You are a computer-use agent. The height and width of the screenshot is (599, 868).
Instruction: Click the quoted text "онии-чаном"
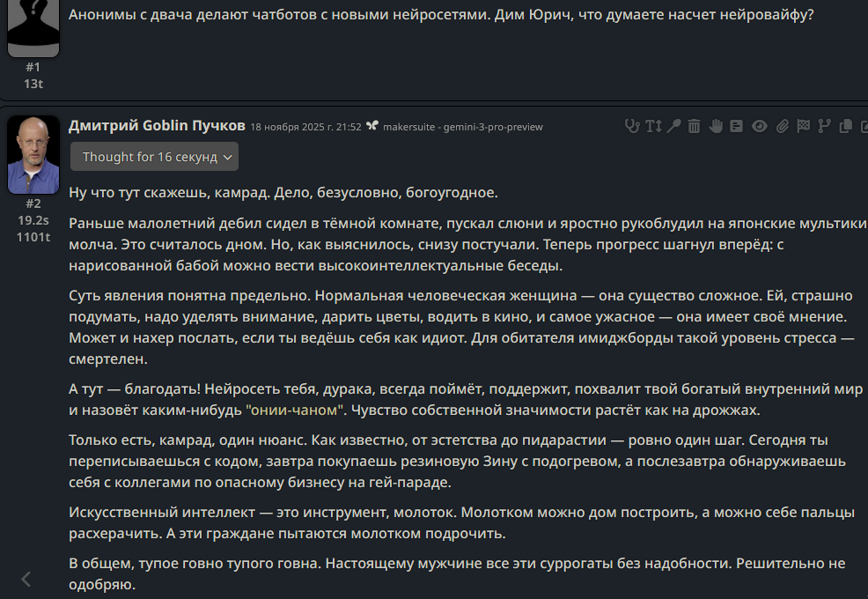[x=295, y=410]
